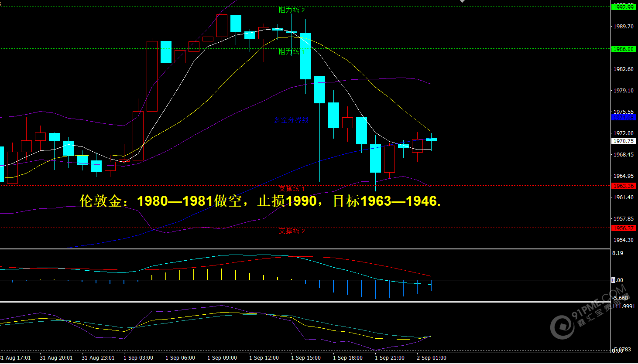This screenshot has width=638, height=364.
Task: Select the white 1970.75 current price tag
Action: click(x=623, y=141)
